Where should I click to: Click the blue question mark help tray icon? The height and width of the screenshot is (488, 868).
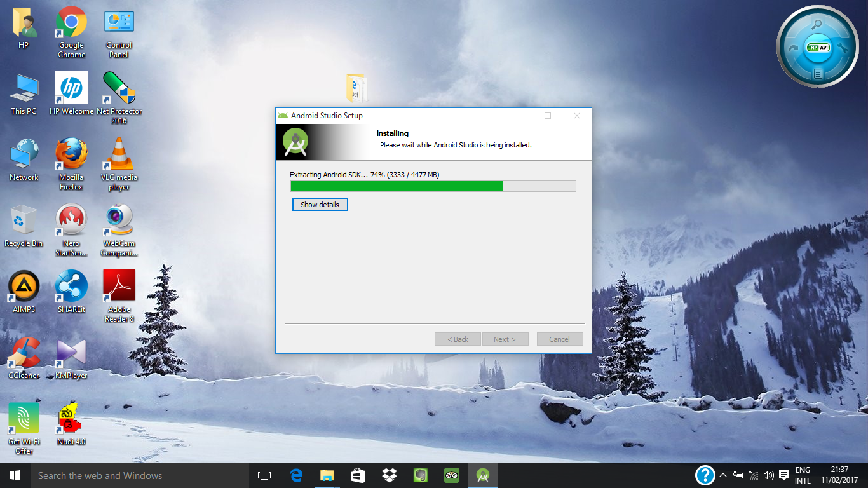click(x=705, y=475)
